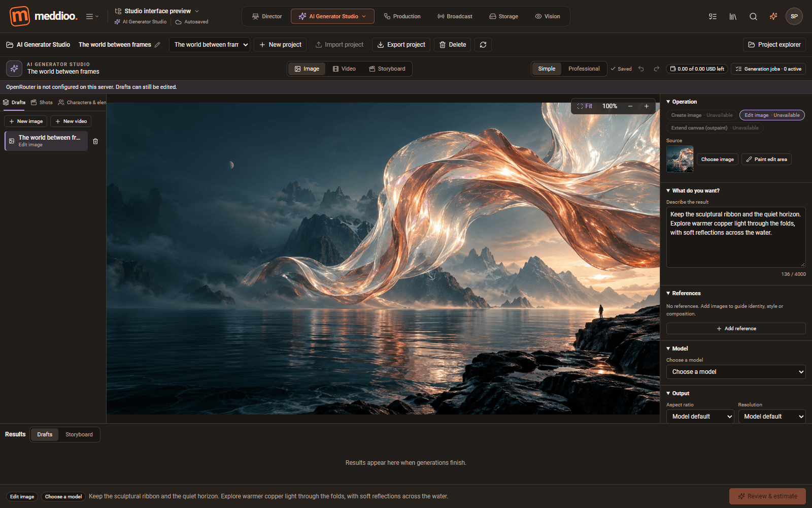The width and height of the screenshot is (812, 508).
Task: Redo the last change
Action: coord(656,69)
